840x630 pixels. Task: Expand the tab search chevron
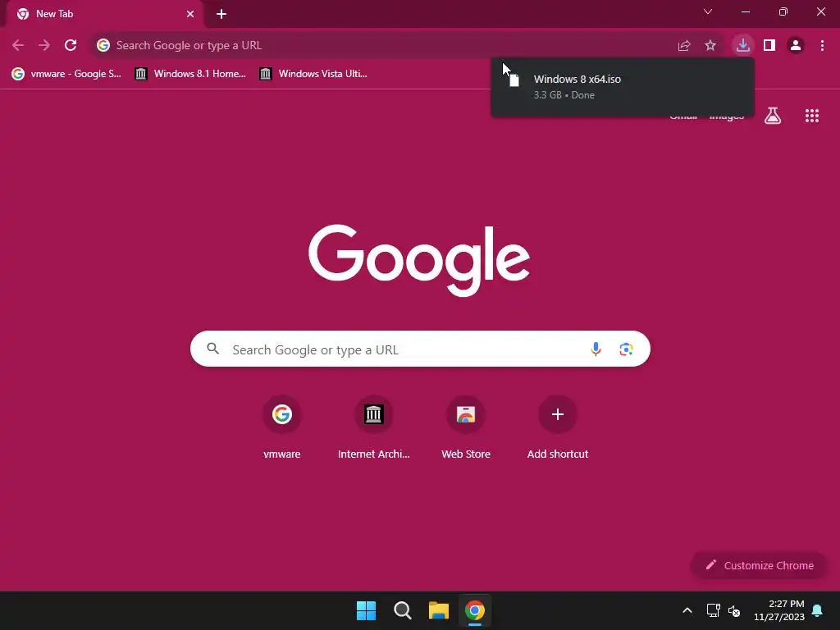708,11
